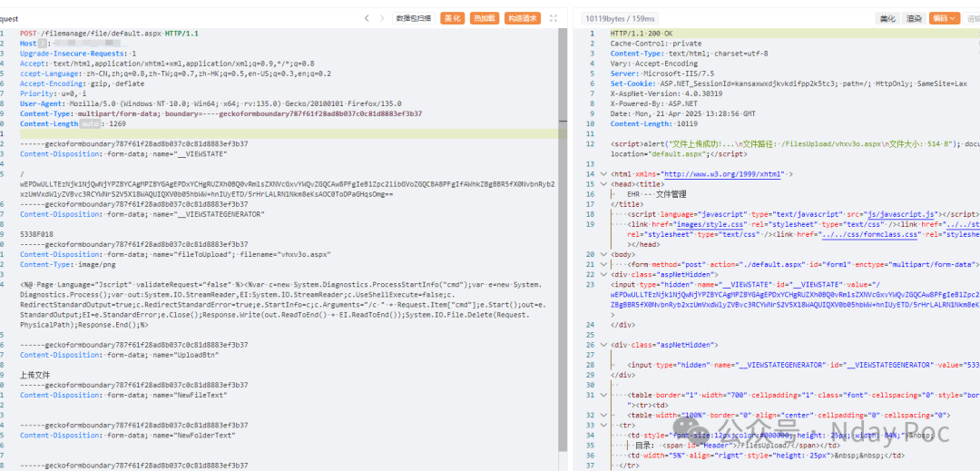Screen dimensions: 980x471
Task: Click the 5338F018 value in request
Action: (37, 234)
